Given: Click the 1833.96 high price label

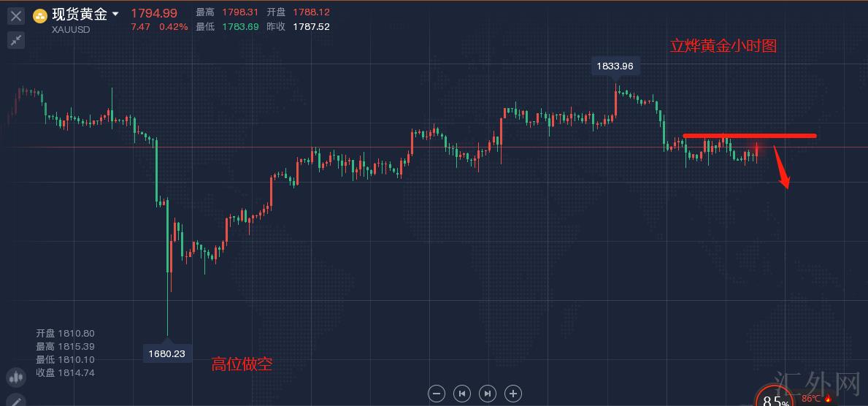Looking at the screenshot, I should click(x=615, y=66).
